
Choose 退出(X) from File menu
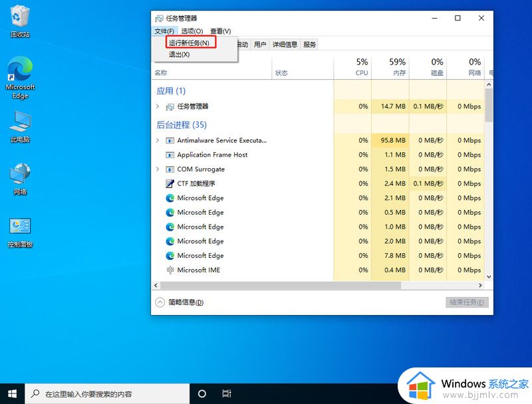pos(179,54)
